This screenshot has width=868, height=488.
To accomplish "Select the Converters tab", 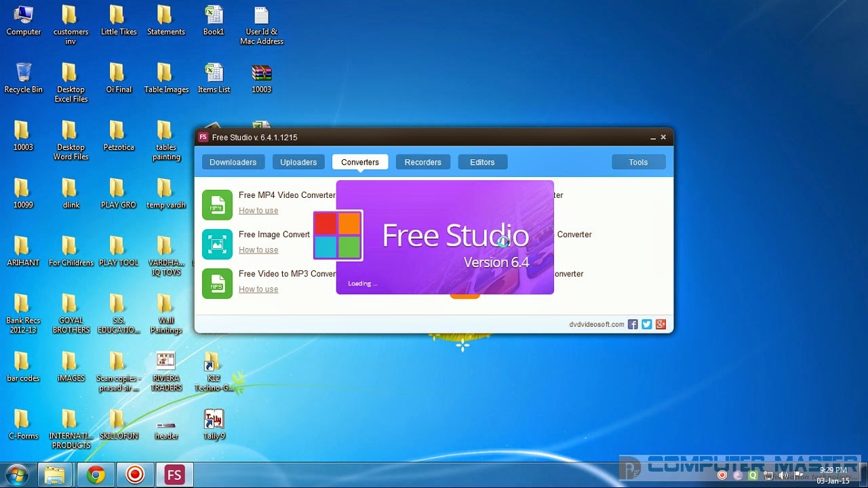I will click(360, 162).
